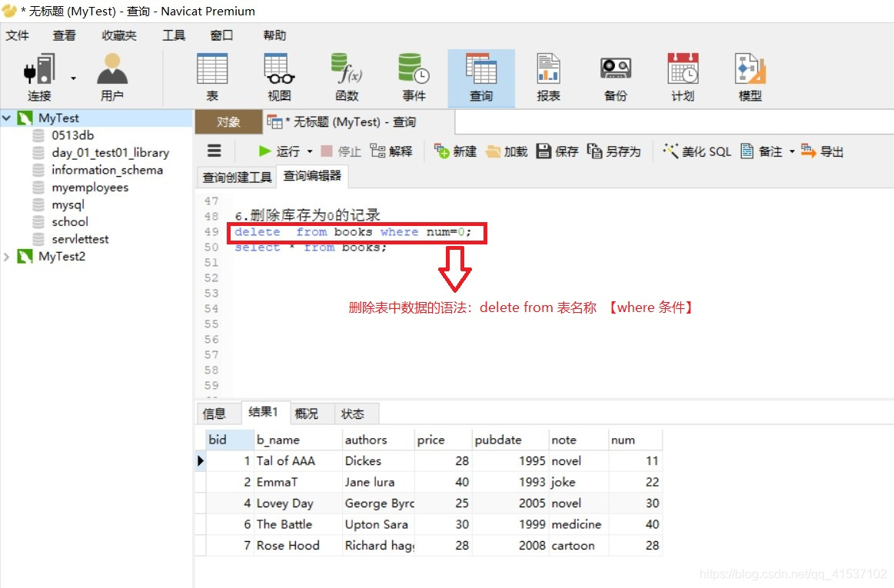Open the 收藏夹 menu

coord(119,35)
